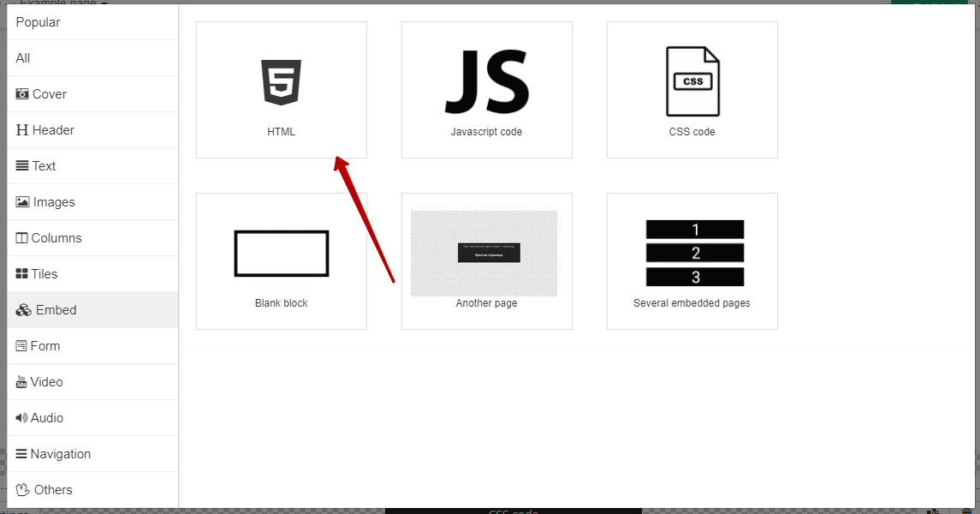Click the lines icon beside Text
The width and height of the screenshot is (980, 514).
[22, 165]
